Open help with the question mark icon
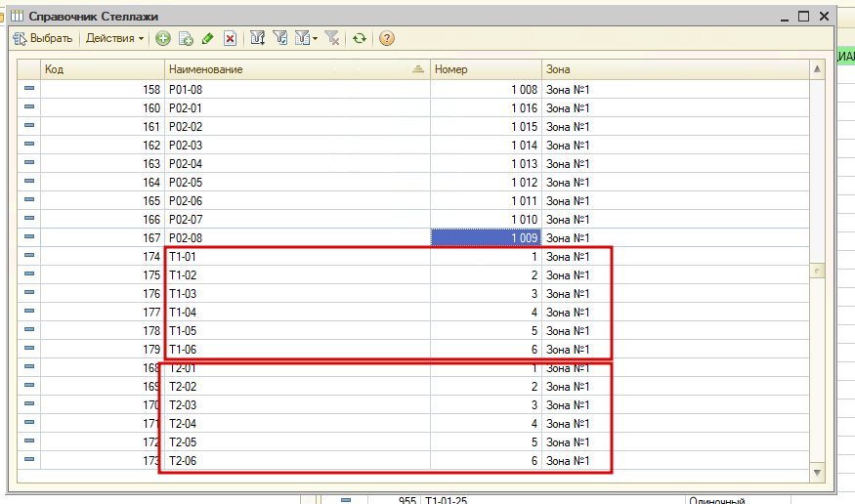Image resolution: width=855 pixels, height=504 pixels. 387,39
